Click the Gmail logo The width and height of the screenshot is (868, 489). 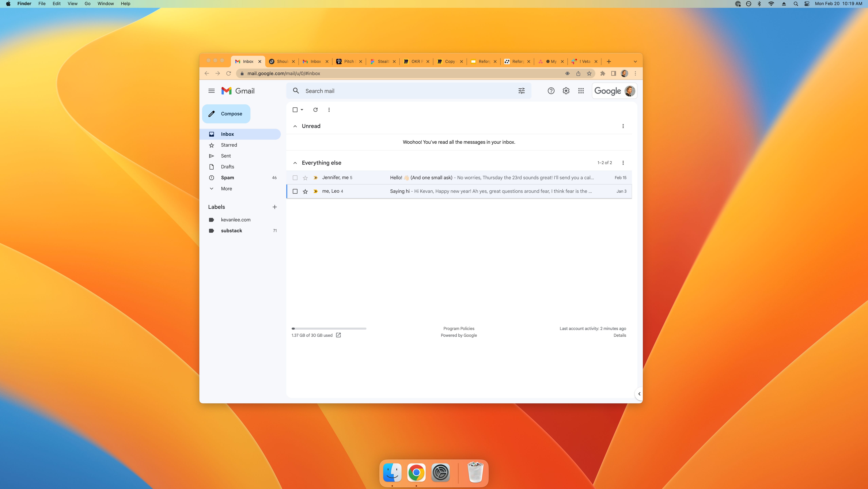pos(238,91)
